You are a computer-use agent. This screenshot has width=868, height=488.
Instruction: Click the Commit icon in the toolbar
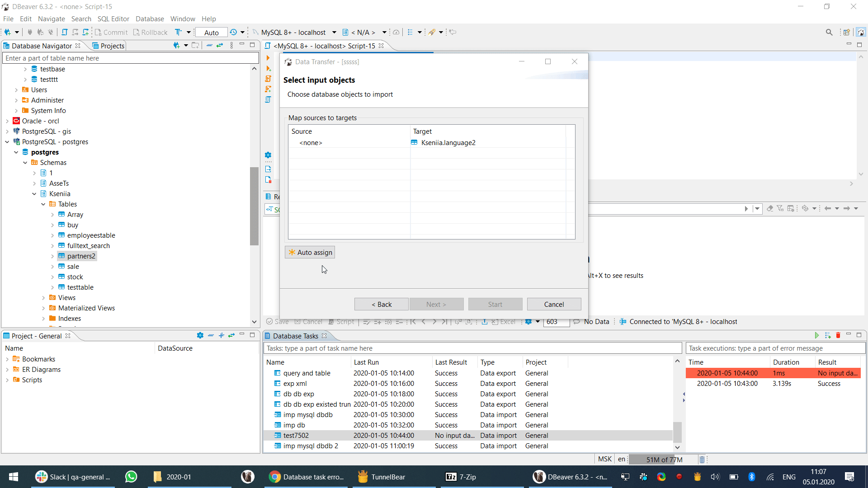pyautogui.click(x=98, y=32)
